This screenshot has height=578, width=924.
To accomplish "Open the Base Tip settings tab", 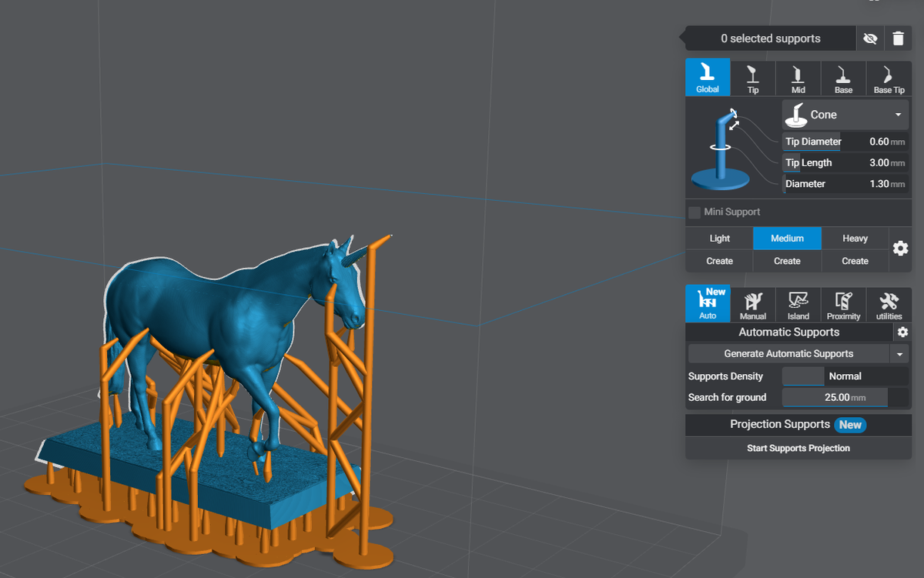I will pos(888,77).
